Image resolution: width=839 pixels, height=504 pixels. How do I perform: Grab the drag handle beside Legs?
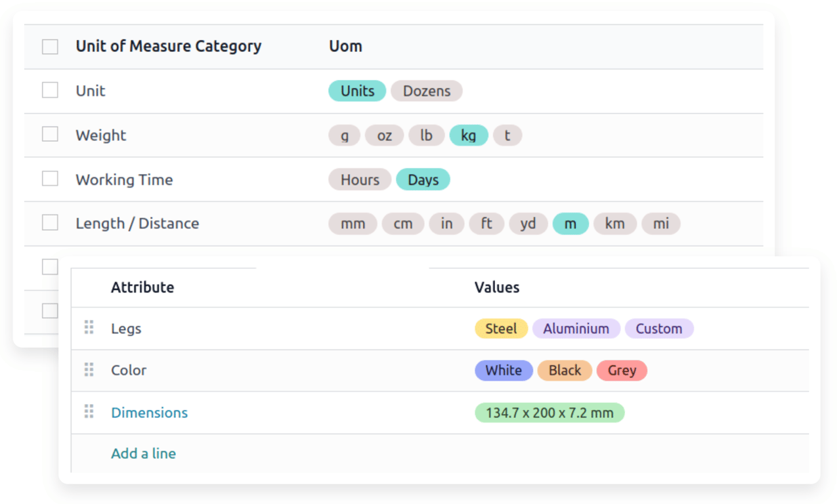point(89,328)
